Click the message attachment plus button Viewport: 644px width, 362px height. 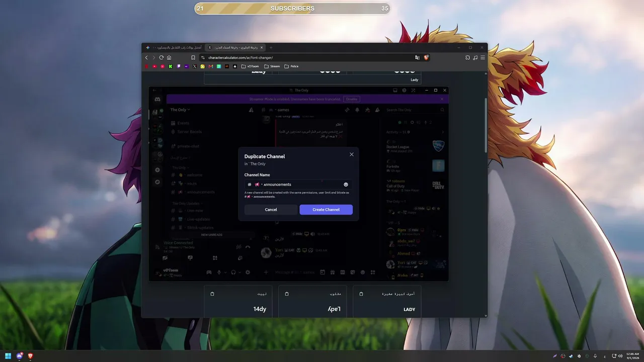point(266,273)
